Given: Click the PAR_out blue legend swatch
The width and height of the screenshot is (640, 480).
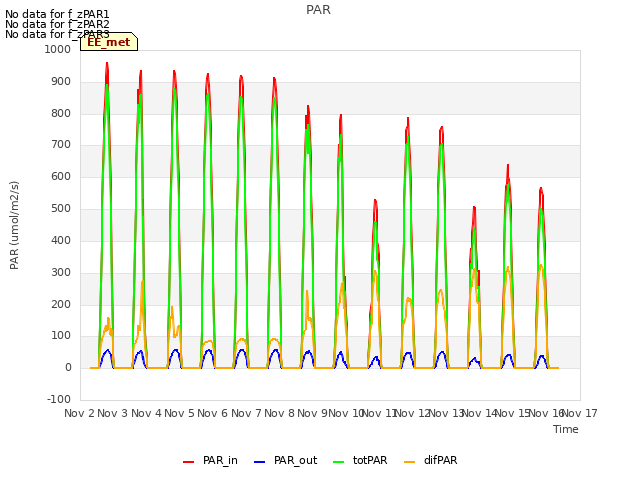Looking at the screenshot, I should pos(259,462).
